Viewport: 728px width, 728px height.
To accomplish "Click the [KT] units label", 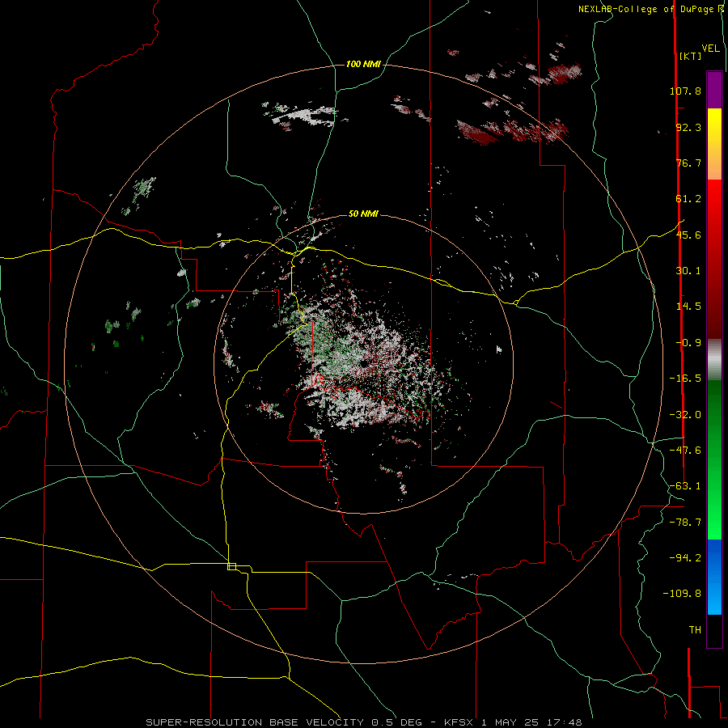I will 690,56.
